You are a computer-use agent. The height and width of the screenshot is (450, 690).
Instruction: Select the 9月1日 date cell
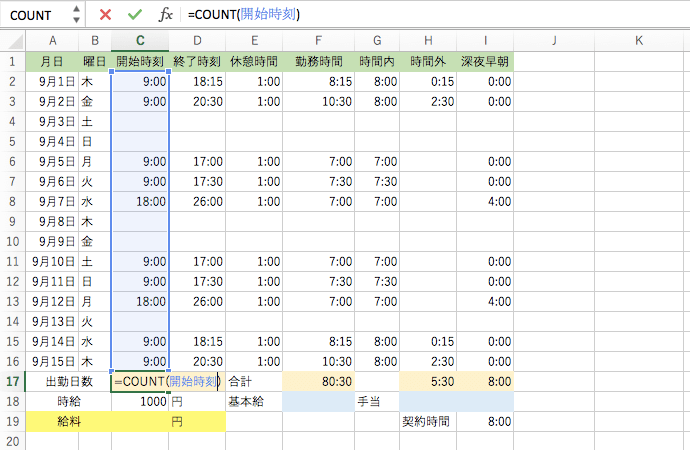pyautogui.click(x=52, y=81)
